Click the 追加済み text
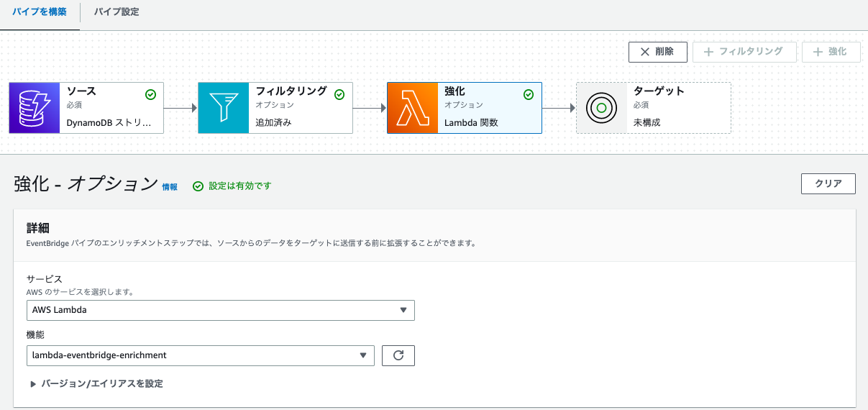 point(274,122)
